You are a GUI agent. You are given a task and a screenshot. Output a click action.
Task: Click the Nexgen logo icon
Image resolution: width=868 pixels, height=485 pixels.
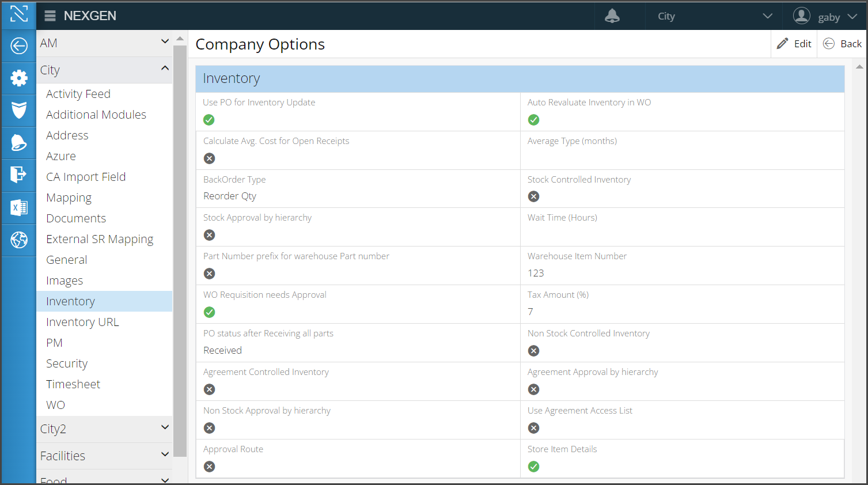click(x=18, y=14)
